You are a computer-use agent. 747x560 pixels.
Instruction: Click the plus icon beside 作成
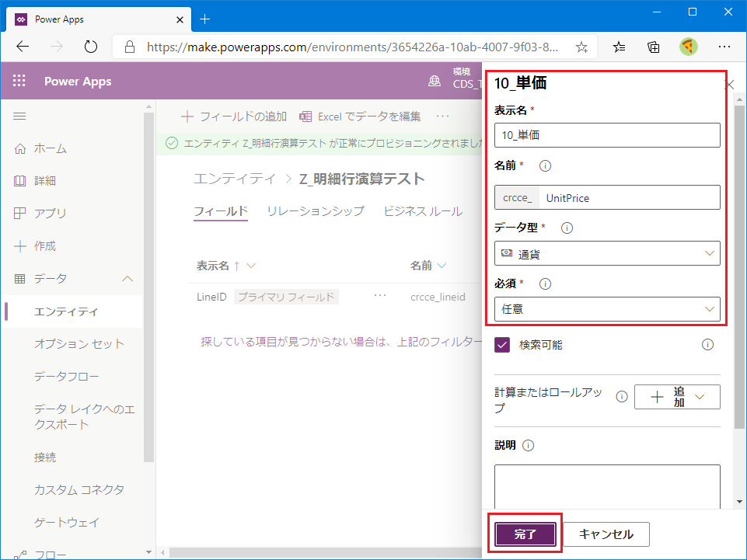(x=20, y=246)
